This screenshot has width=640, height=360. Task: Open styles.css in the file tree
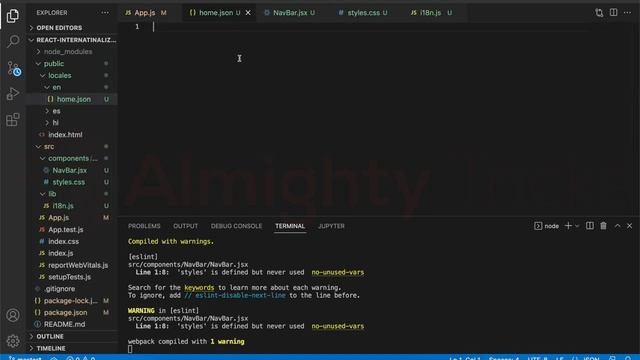[72, 182]
